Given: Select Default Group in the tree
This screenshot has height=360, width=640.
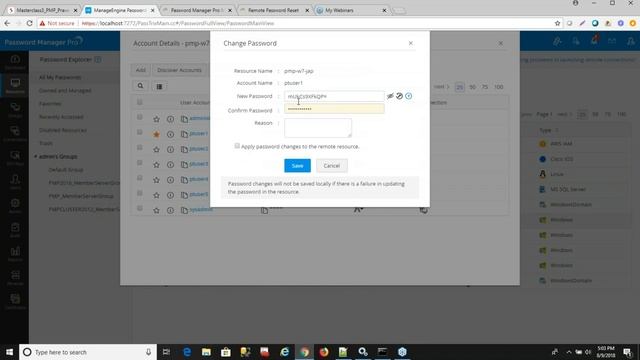Looking at the screenshot, I should point(66,169).
